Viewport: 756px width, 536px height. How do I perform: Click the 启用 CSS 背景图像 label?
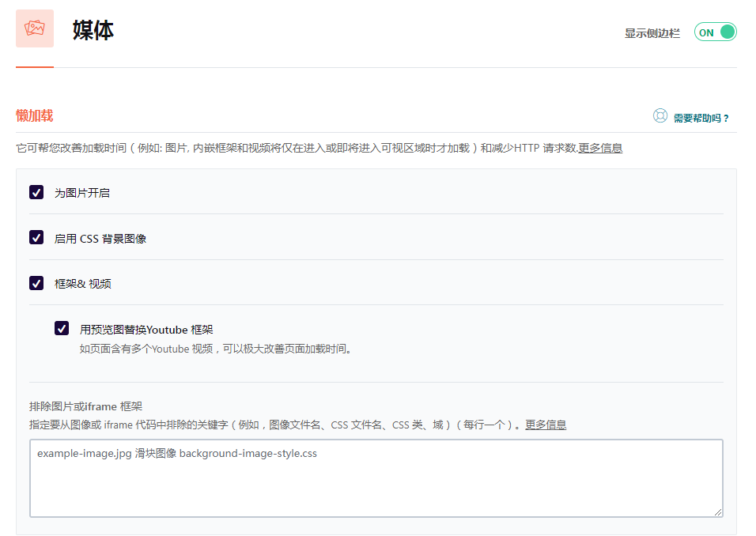[x=100, y=239]
